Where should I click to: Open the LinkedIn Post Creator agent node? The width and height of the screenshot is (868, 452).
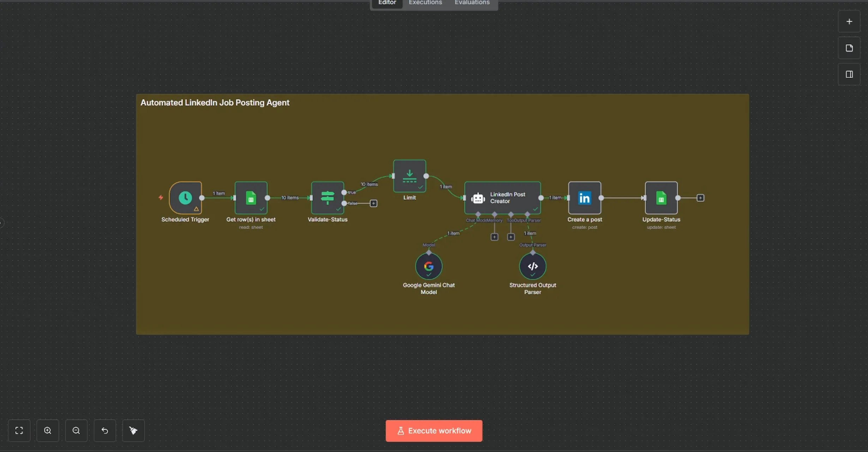click(x=502, y=198)
